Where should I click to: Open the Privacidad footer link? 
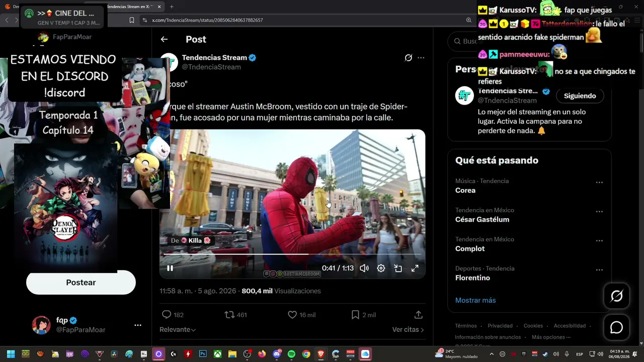point(500,326)
